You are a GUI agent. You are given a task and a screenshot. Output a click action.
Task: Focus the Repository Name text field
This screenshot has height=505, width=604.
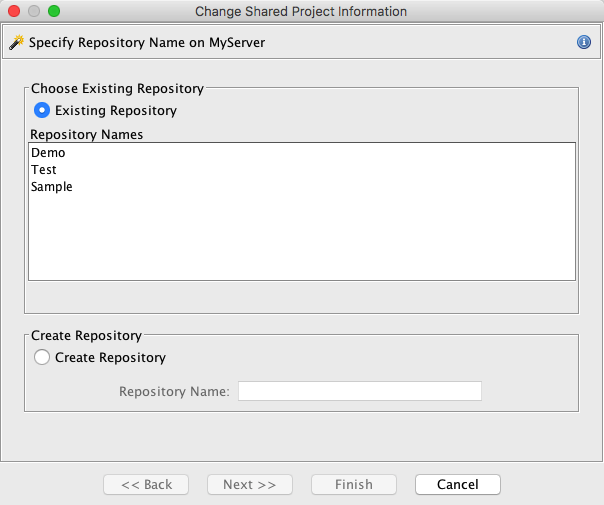359,391
